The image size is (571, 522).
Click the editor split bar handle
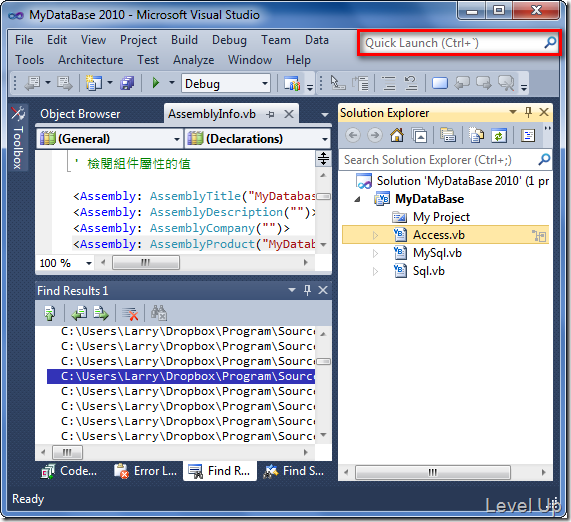(323, 158)
